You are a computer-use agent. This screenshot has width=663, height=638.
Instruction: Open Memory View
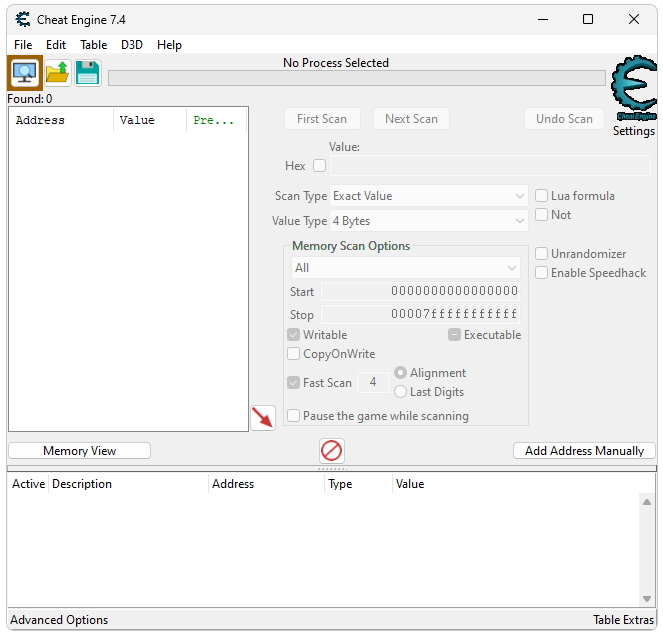(79, 450)
